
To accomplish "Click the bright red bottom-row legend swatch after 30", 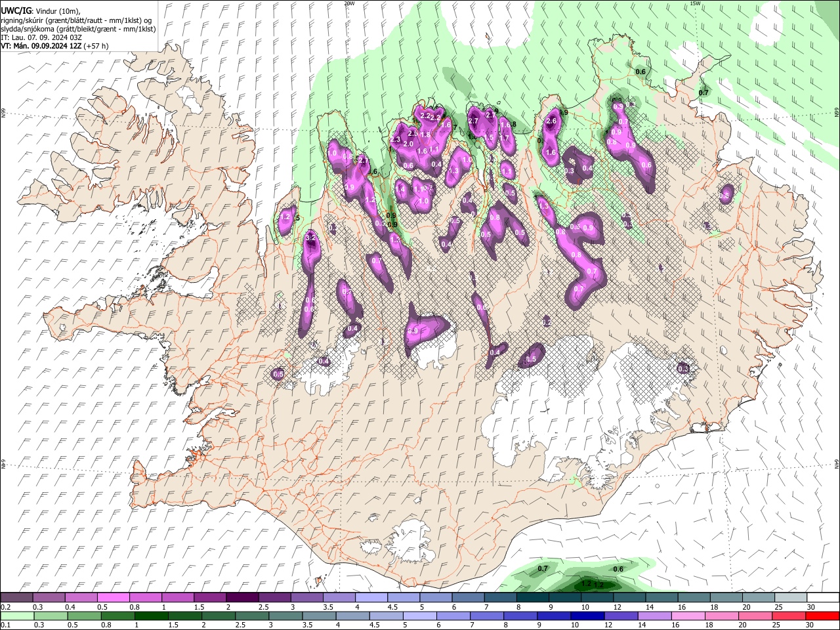I will pyautogui.click(x=823, y=616).
